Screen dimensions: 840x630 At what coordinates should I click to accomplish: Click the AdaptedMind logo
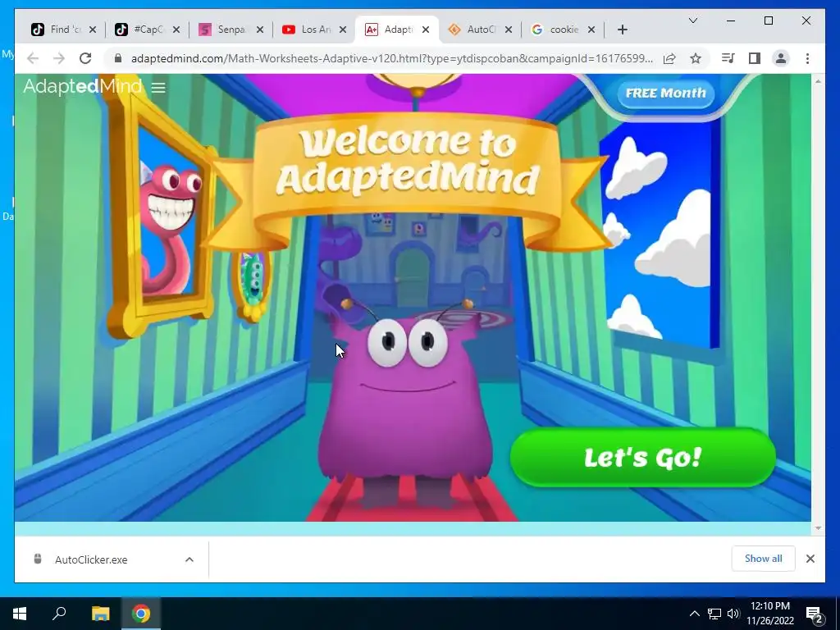(83, 86)
